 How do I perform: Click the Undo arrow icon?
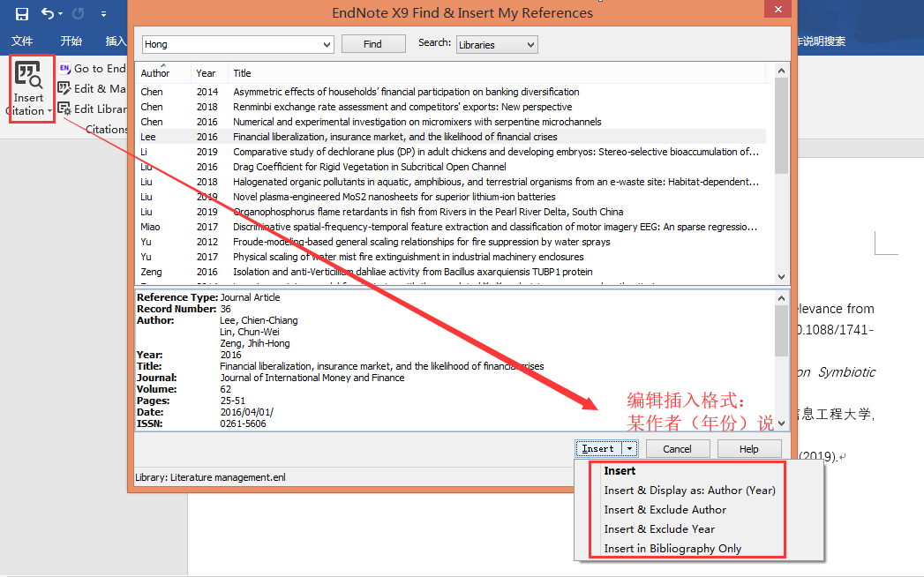click(48, 13)
